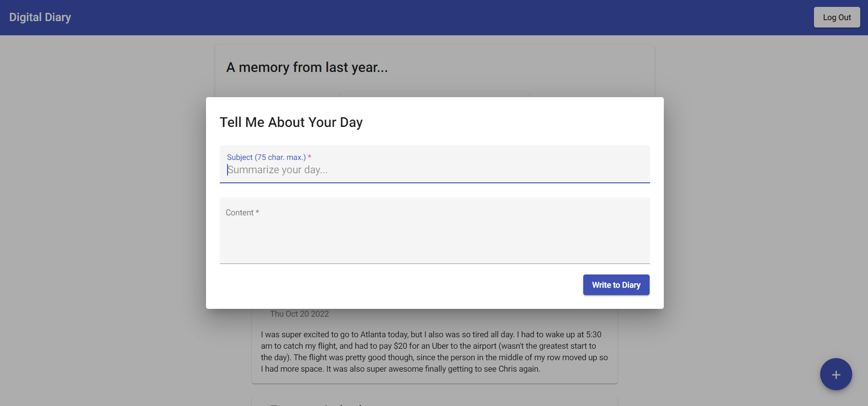Click the Atlanta trip diary entry text
868x406 pixels.
434,351
